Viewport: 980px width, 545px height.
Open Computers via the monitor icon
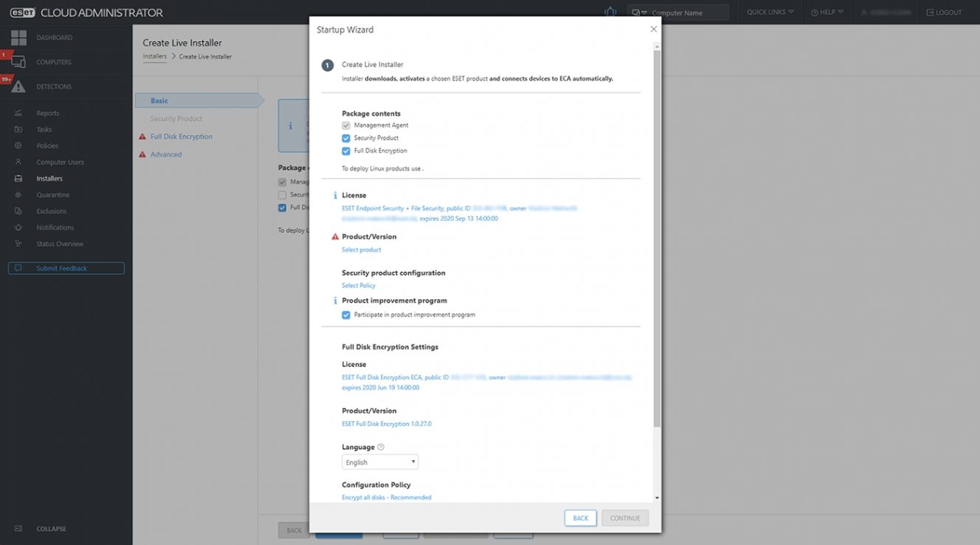(18, 62)
